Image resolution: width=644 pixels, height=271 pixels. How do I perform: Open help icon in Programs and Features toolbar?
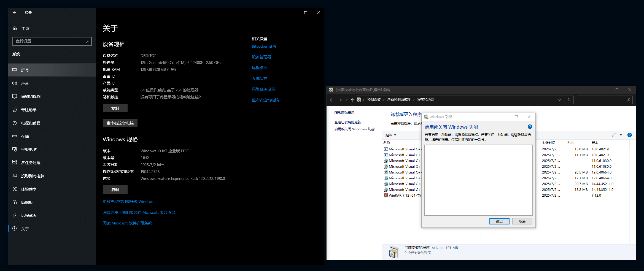(x=629, y=135)
